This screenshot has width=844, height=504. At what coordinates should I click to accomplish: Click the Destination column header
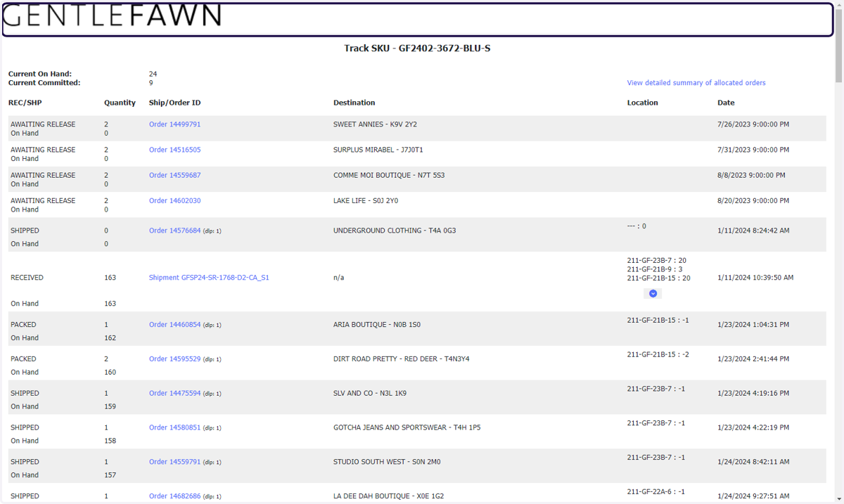354,103
